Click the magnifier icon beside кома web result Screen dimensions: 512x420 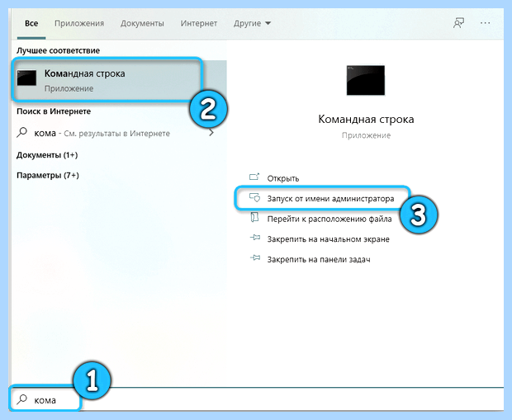pos(21,133)
